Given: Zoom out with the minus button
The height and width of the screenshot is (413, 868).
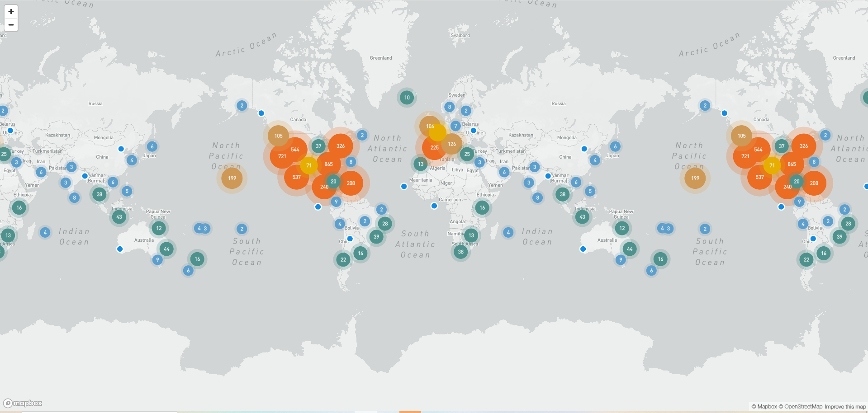Looking at the screenshot, I should click(x=11, y=25).
